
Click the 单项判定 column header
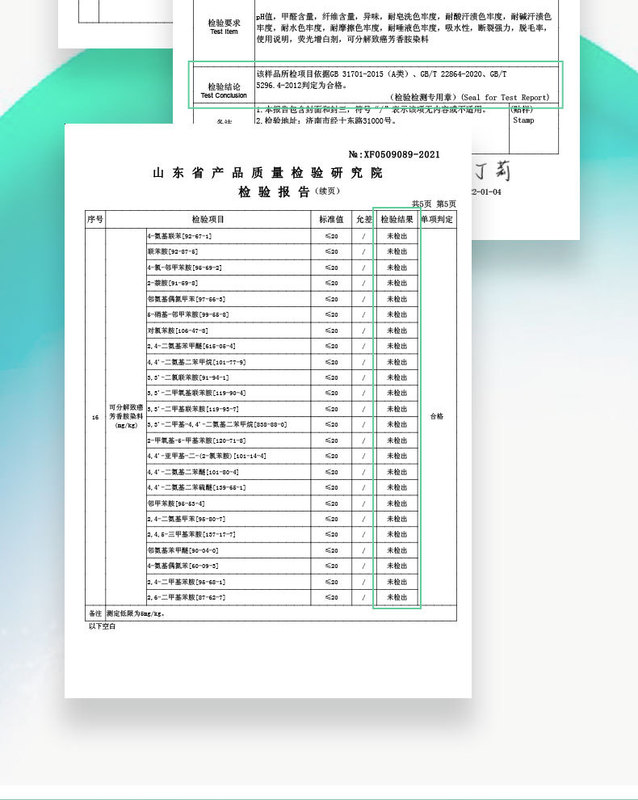437,219
